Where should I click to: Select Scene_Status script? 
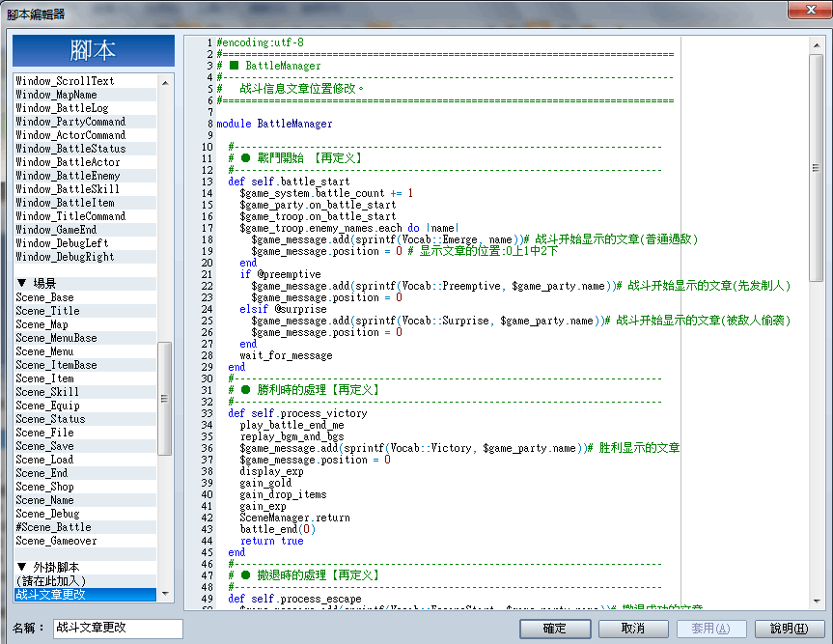[85, 419]
